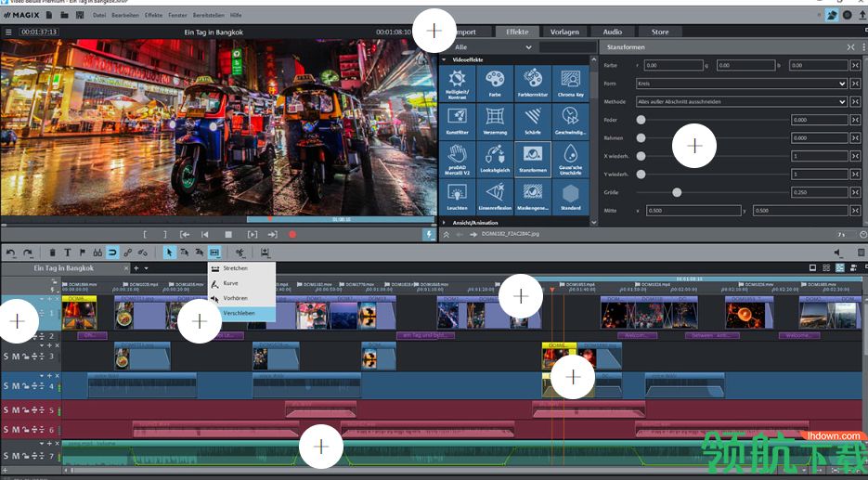Image resolution: width=868 pixels, height=480 pixels.
Task: Adjust the Feder slider handle
Action: point(641,120)
